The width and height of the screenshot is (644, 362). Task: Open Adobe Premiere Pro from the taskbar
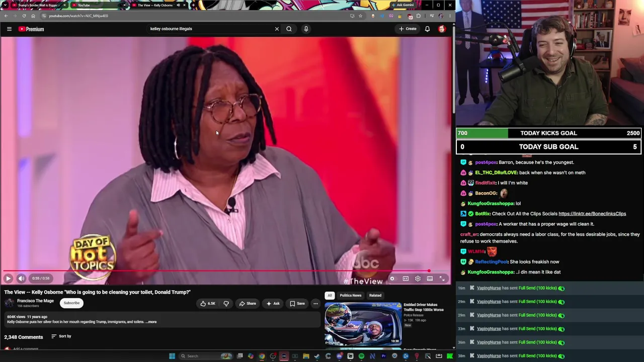[383, 356]
